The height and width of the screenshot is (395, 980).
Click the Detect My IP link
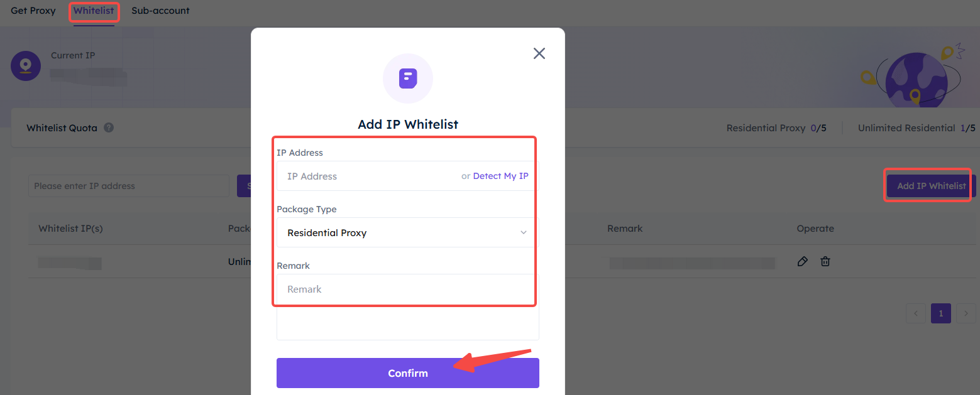click(500, 176)
